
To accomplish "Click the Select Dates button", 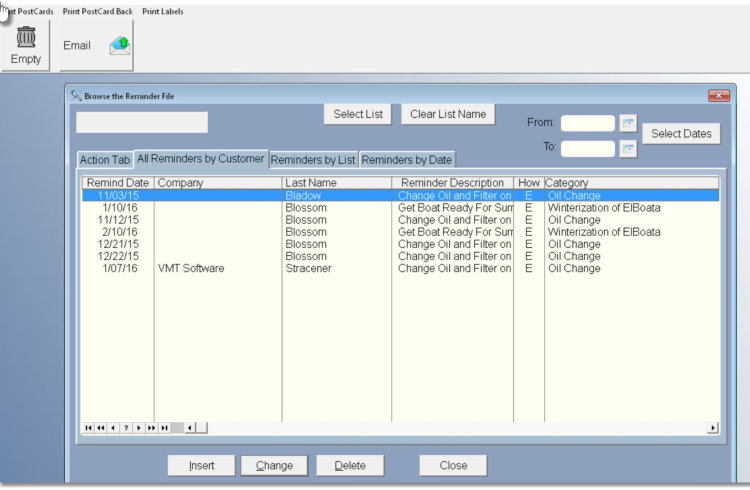I will [681, 133].
